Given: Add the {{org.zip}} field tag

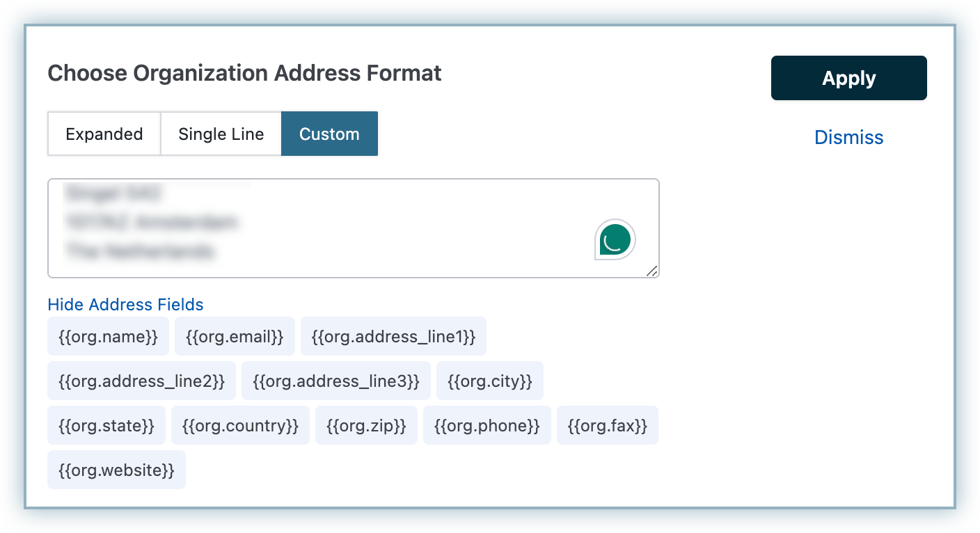Looking at the screenshot, I should click(x=366, y=426).
